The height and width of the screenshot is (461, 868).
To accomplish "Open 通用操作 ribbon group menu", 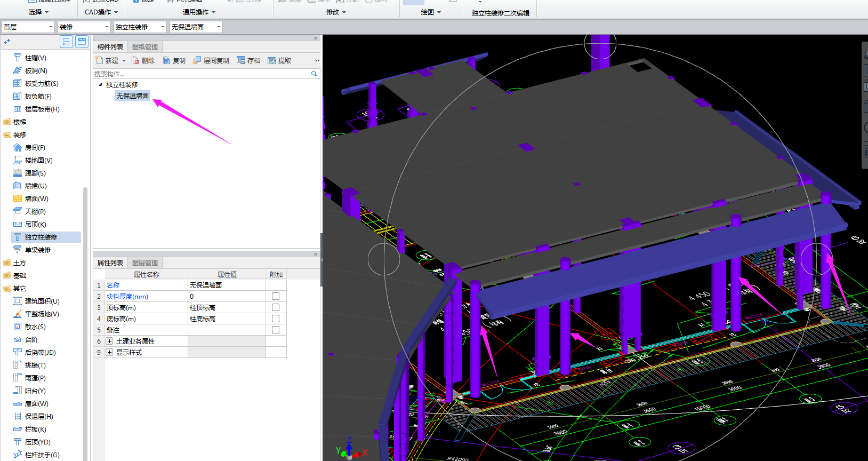I will 199,12.
